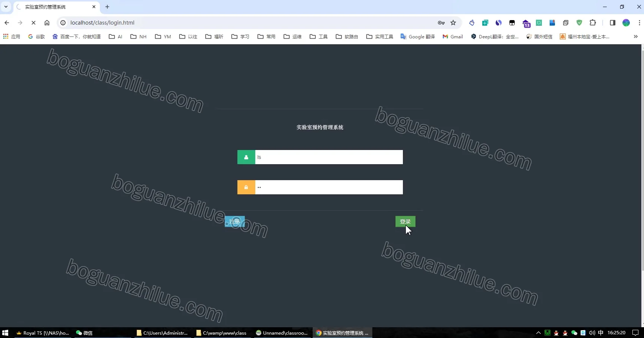Open saved password key icon in address bar
This screenshot has height=338, width=644.
coord(441,23)
